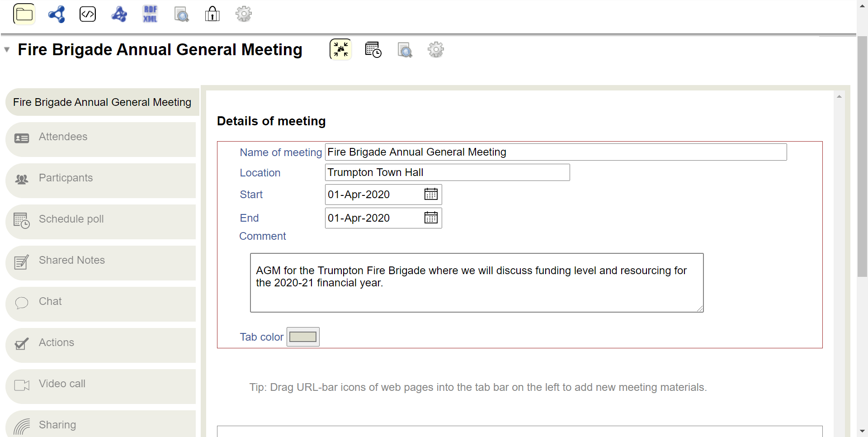868x437 pixels.
Task: Open the schedule calendar-clock icon beside title
Action: coord(373,49)
